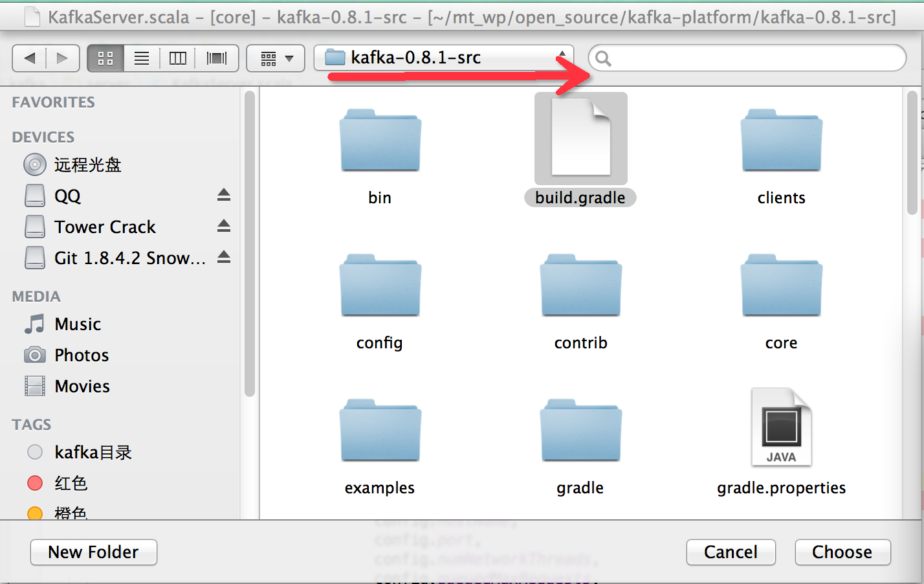Click the gradle.properties file name label

coord(781,488)
